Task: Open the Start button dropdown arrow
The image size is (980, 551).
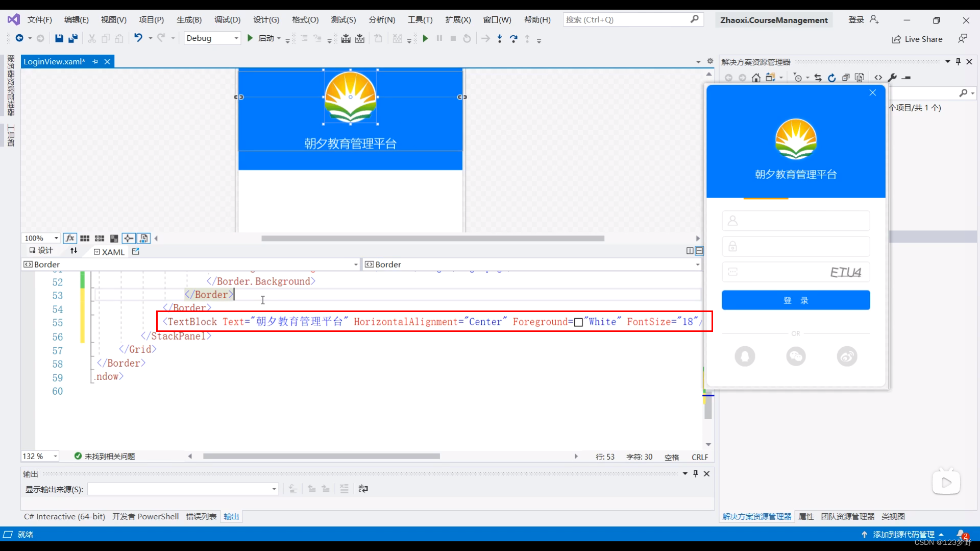Action: tap(279, 38)
